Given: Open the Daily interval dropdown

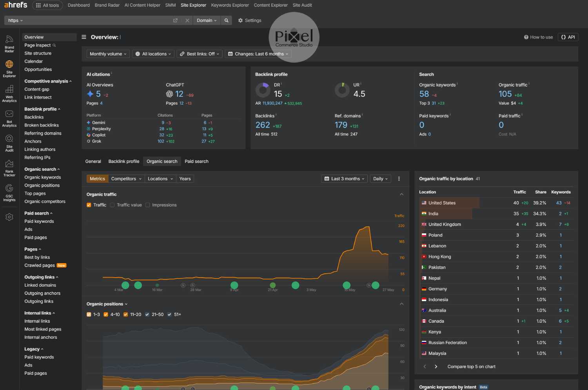Looking at the screenshot, I should (x=380, y=179).
